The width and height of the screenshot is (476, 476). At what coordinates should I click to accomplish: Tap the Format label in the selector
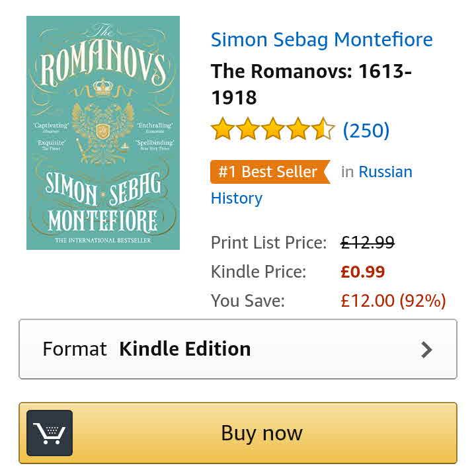coord(74,349)
